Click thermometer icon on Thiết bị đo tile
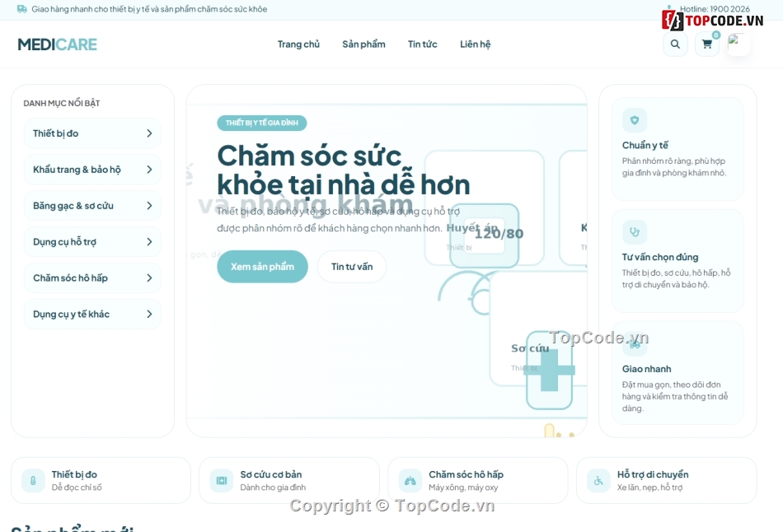Viewport: 783px width, 532px height. (x=33, y=481)
